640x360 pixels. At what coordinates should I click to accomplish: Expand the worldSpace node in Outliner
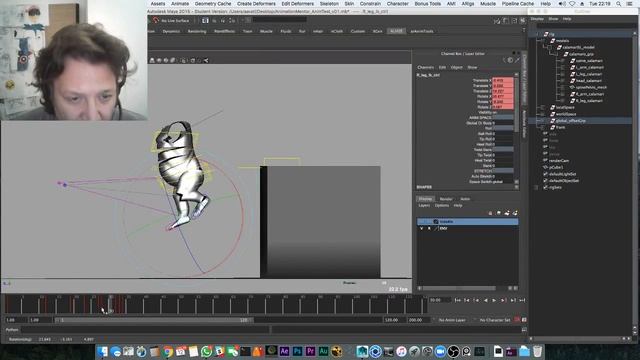(x=542, y=114)
